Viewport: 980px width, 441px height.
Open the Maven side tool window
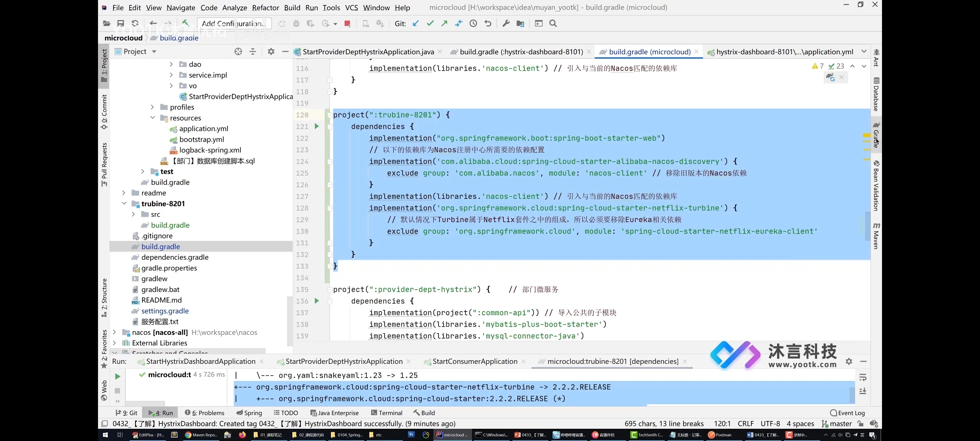point(876,236)
